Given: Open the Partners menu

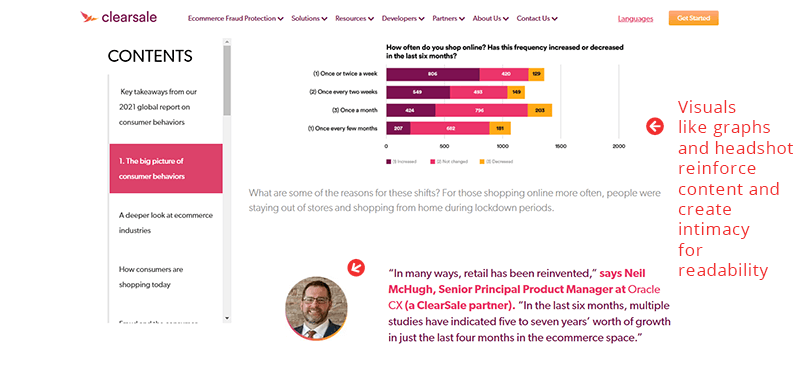Looking at the screenshot, I should pyautogui.click(x=448, y=18).
